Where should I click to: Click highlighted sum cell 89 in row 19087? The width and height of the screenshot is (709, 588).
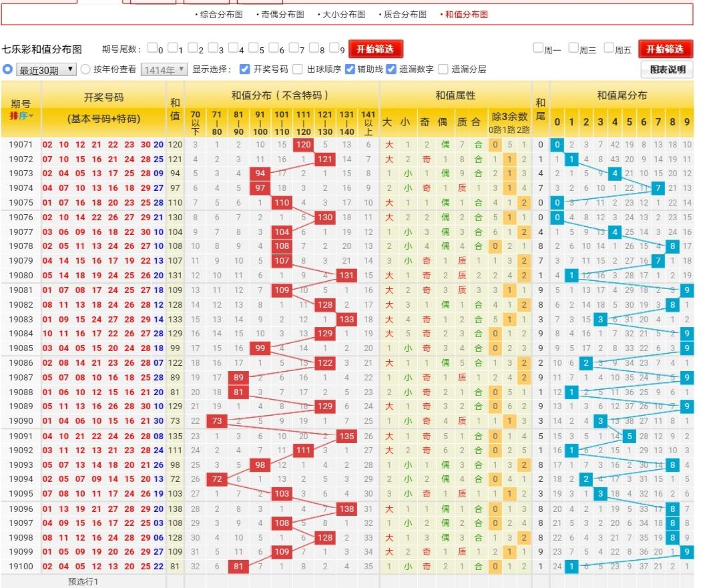pyautogui.click(x=238, y=377)
